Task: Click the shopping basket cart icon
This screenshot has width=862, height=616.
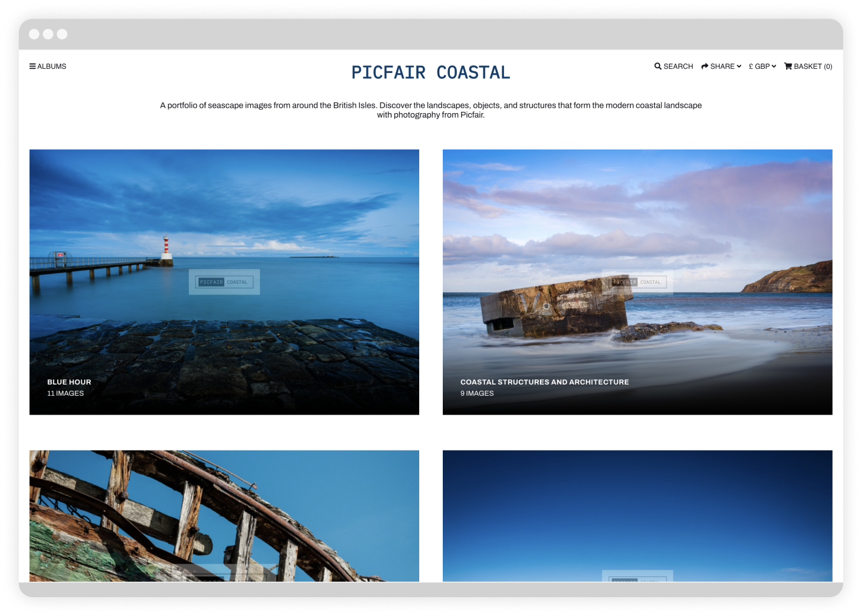Action: 788,66
